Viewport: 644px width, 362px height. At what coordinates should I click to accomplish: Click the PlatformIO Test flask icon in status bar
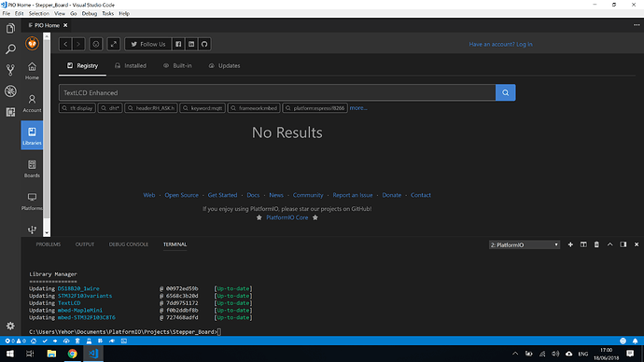click(89, 341)
